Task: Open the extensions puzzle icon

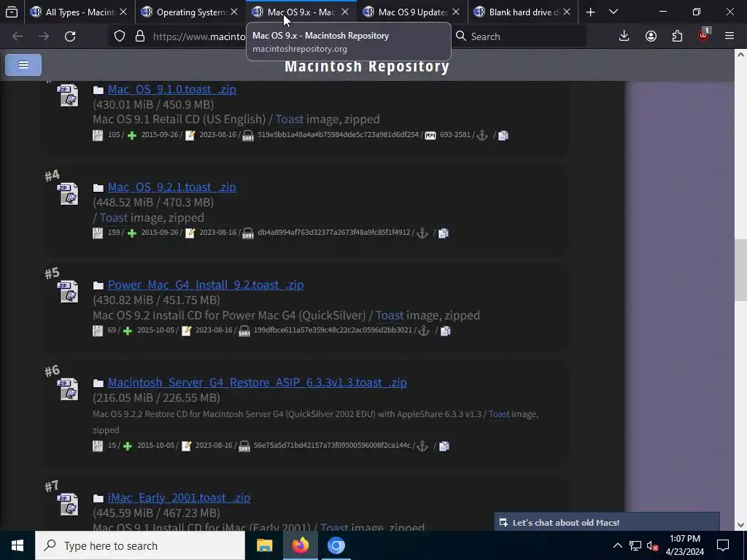Action: [677, 36]
